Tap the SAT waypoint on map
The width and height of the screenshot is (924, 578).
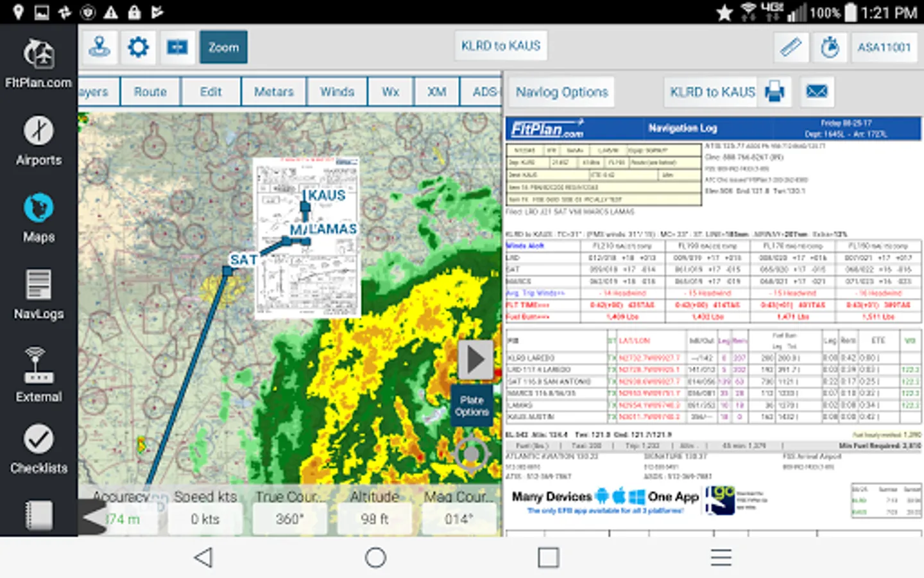click(x=227, y=271)
